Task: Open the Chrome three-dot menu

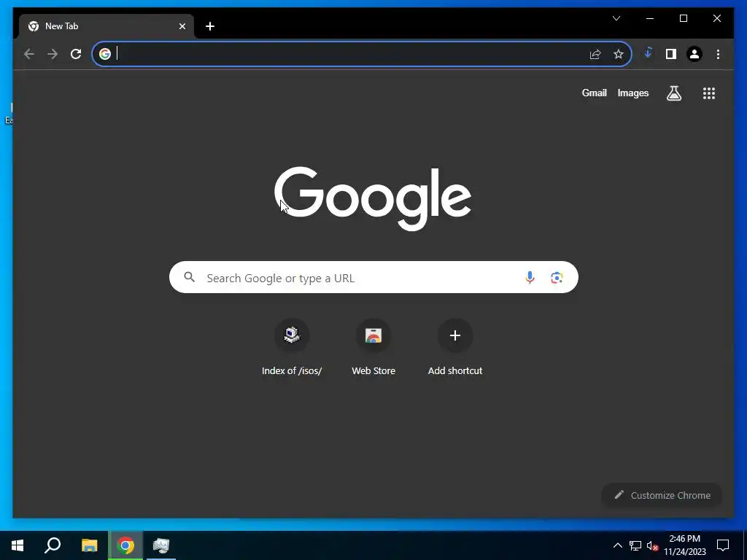Action: pyautogui.click(x=718, y=54)
